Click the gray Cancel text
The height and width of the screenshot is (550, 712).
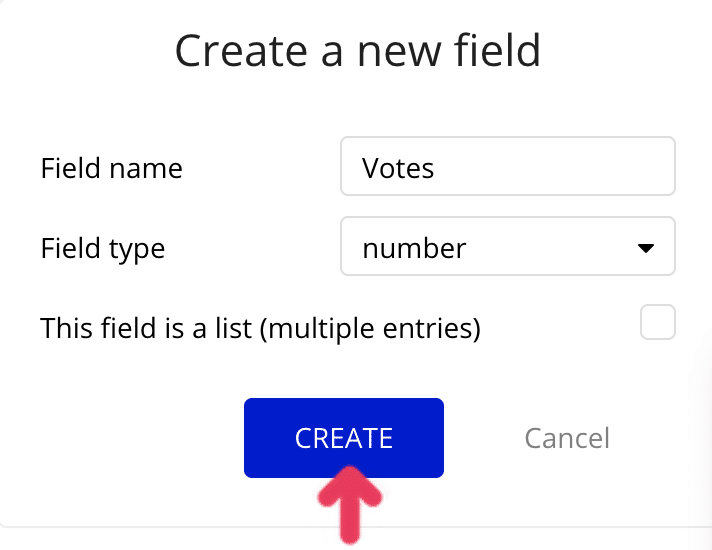tap(566, 438)
